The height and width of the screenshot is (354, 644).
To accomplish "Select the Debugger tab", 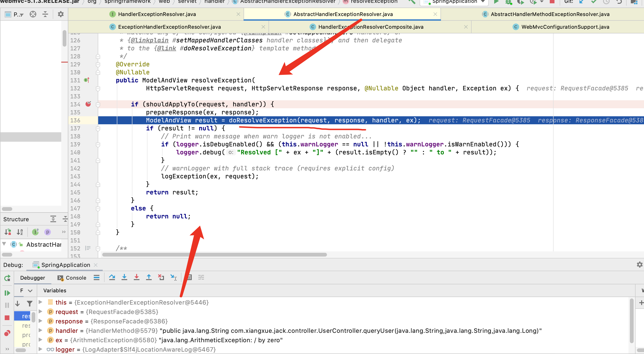I will click(33, 278).
